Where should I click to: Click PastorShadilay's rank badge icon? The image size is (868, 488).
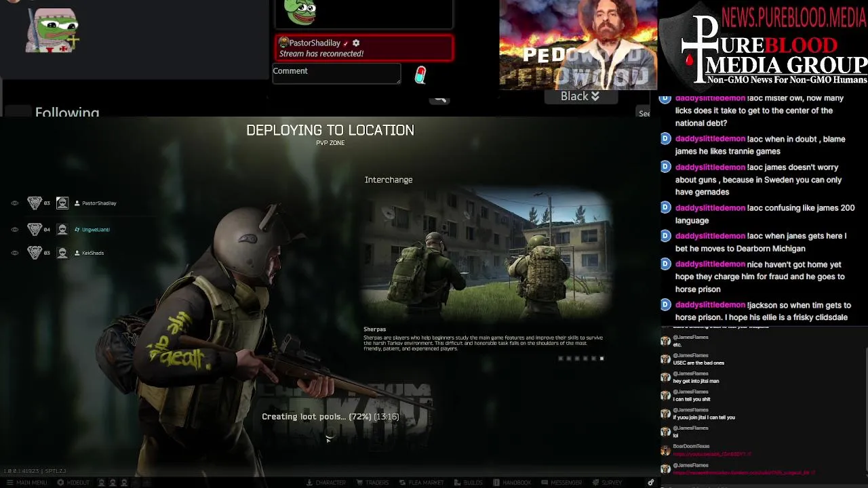click(x=34, y=203)
